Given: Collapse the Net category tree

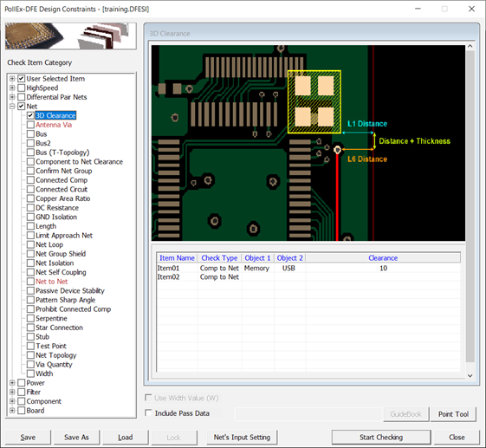Looking at the screenshot, I should [x=12, y=106].
